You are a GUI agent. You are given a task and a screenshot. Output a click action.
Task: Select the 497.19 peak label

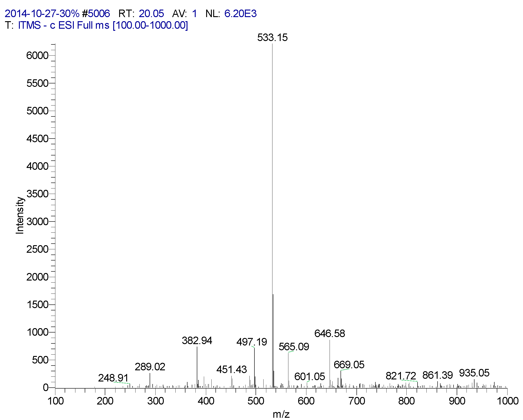point(251,342)
